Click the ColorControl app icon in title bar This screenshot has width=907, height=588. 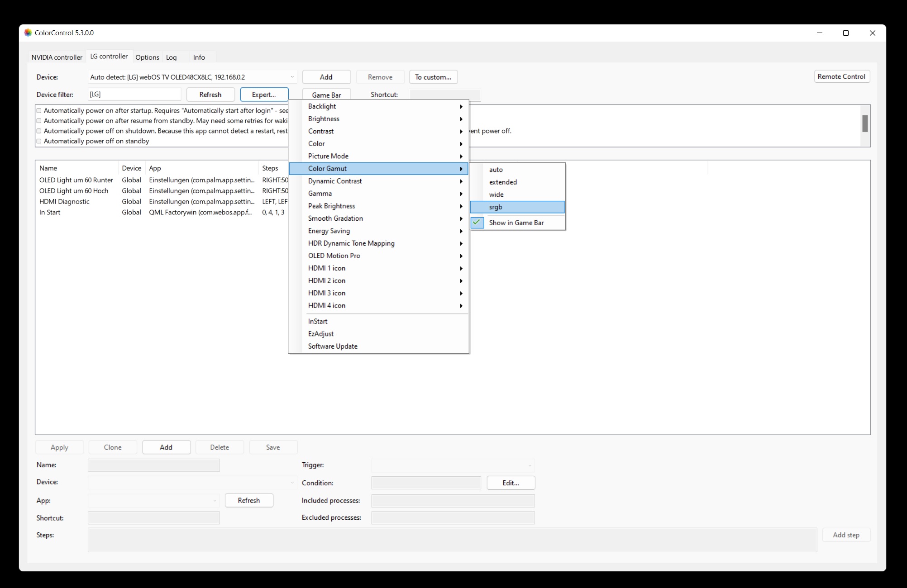point(28,33)
